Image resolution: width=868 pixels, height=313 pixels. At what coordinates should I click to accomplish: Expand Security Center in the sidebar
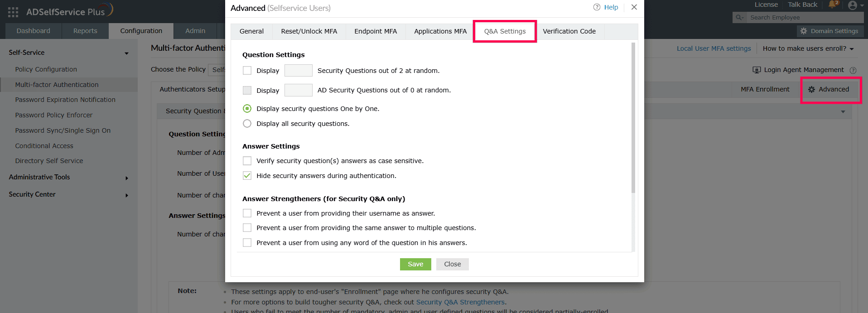pos(127,195)
